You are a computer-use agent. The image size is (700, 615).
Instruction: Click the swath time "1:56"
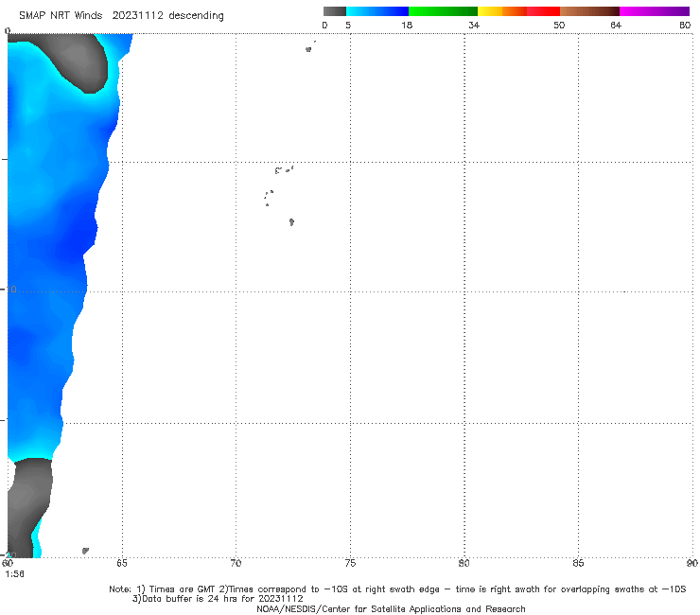pyautogui.click(x=15, y=574)
